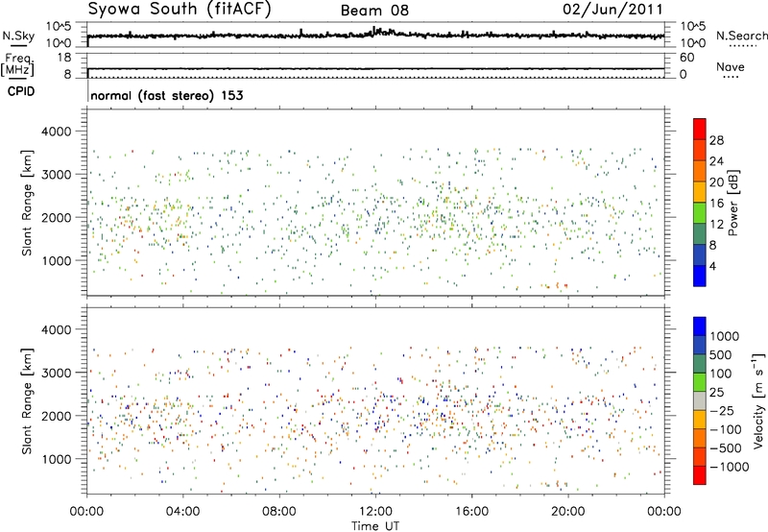Pick the red velocity segment below -1000
This screenshot has width=768, height=532.
[x=700, y=475]
